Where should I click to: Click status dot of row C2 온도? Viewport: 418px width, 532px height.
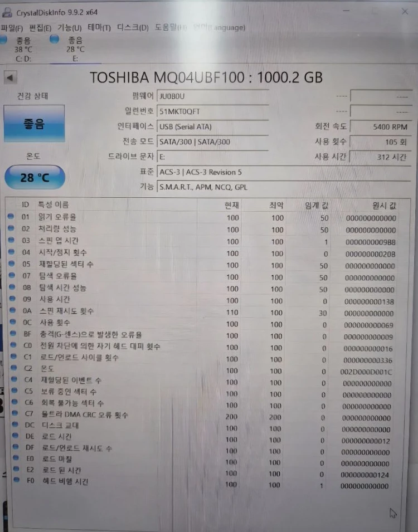coord(14,368)
